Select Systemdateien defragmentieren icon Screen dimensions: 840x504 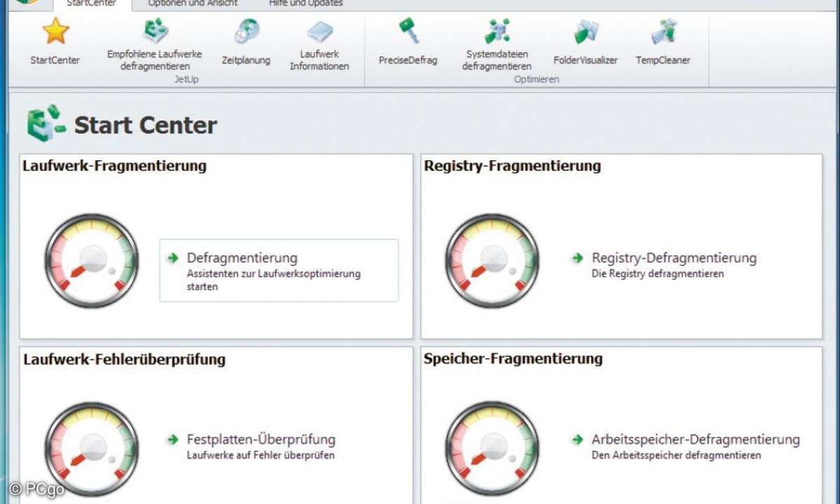[x=497, y=31]
